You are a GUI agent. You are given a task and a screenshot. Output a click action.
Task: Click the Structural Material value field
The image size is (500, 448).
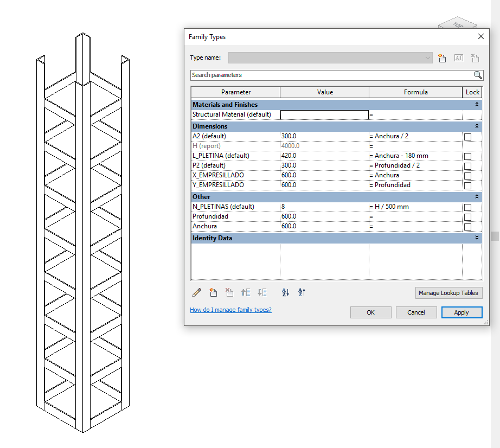coord(324,115)
